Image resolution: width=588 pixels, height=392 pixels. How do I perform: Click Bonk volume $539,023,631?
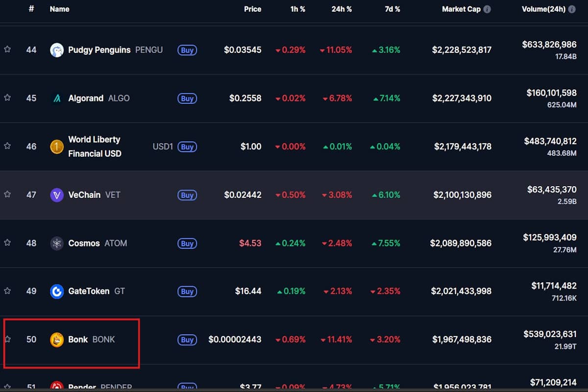(x=550, y=334)
